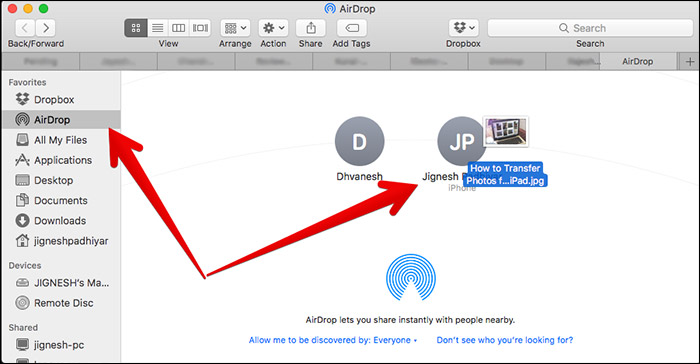The image size is (700, 364).
Task: Go forward with the Forward arrow
Action: 46,28
